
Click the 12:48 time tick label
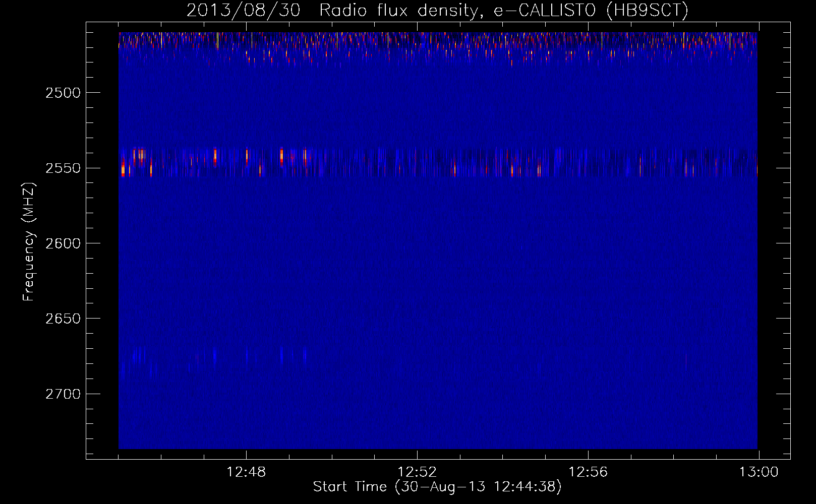tap(246, 472)
